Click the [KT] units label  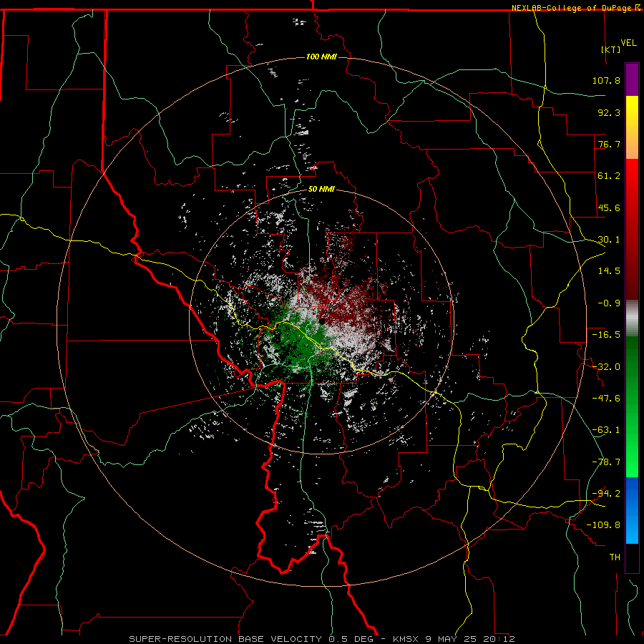pos(611,49)
